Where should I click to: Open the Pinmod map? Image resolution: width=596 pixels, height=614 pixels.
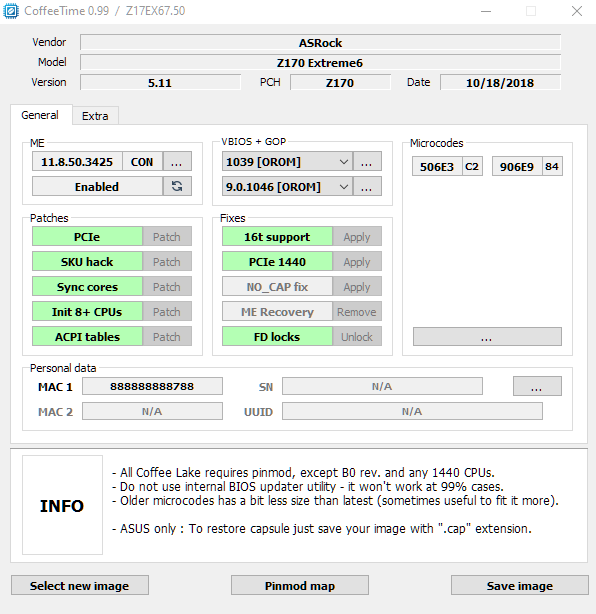300,585
